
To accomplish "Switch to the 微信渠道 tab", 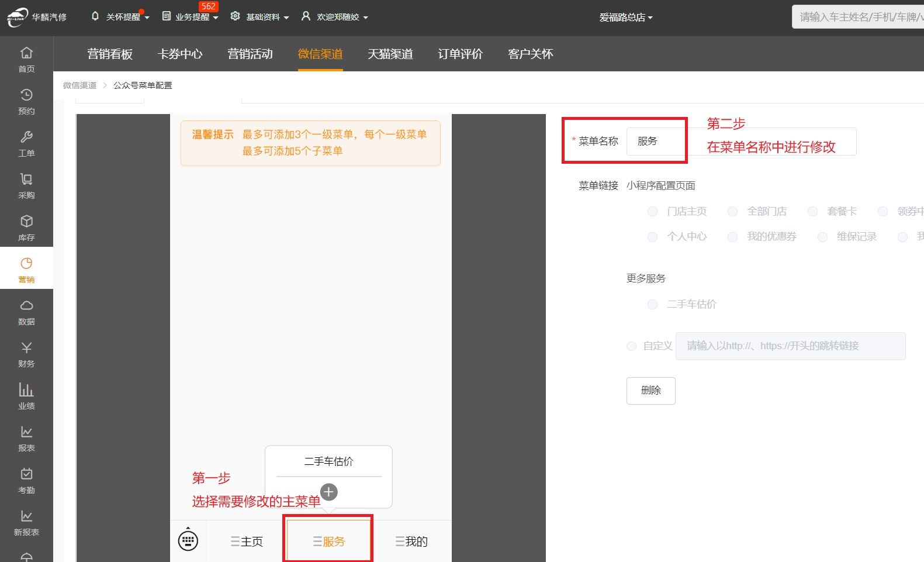I will tap(320, 54).
